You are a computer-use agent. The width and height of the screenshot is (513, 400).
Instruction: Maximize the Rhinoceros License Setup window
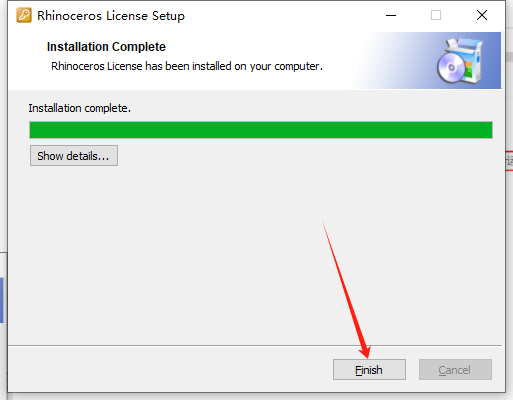[x=436, y=15]
